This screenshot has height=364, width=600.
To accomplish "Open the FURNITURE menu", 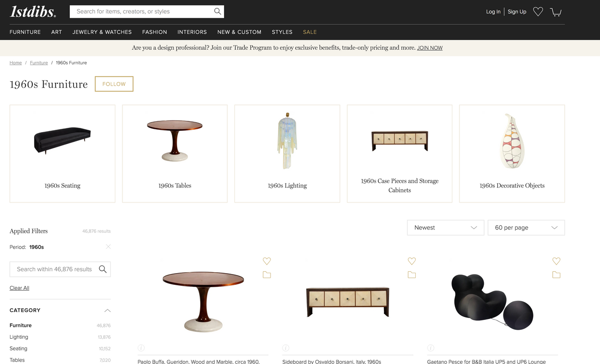I will (x=25, y=32).
